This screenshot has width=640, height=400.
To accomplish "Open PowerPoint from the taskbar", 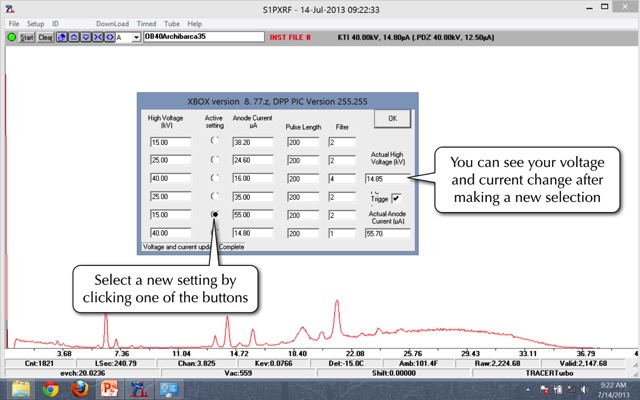I will point(108,387).
